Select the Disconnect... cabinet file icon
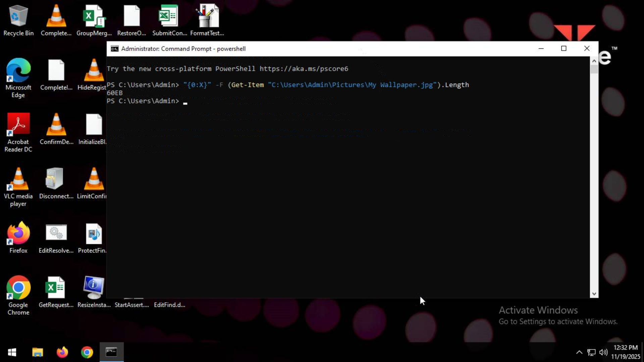 [56, 183]
